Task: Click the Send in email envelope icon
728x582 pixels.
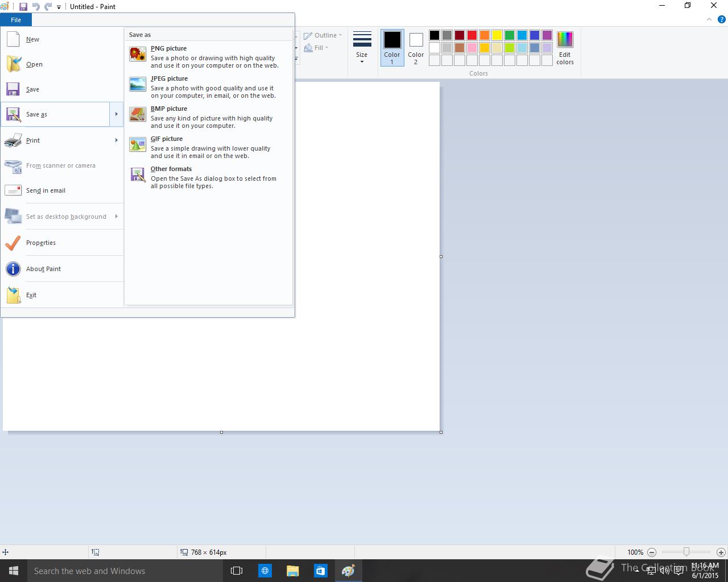Action: [x=13, y=190]
